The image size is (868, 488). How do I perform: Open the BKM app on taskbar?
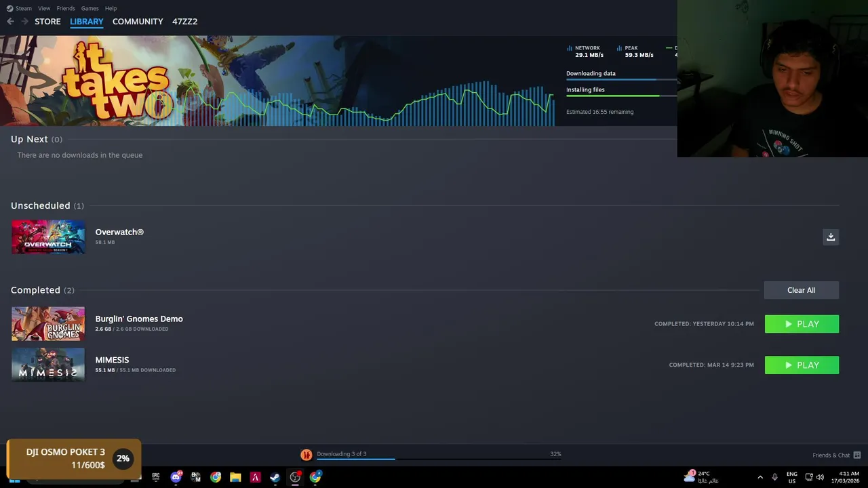196,477
